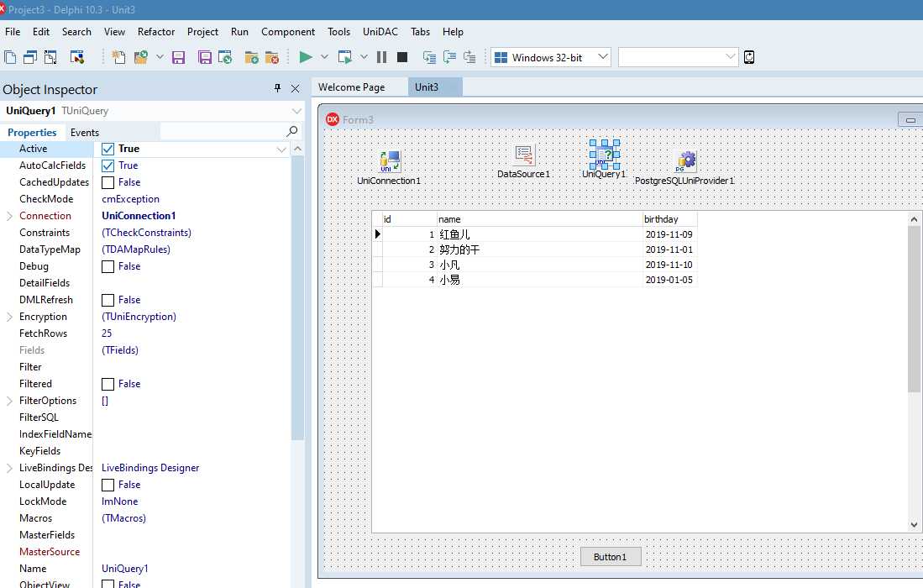This screenshot has width=923, height=588.
Task: Open the Windows 32-bit platform dropdown
Action: [602, 57]
